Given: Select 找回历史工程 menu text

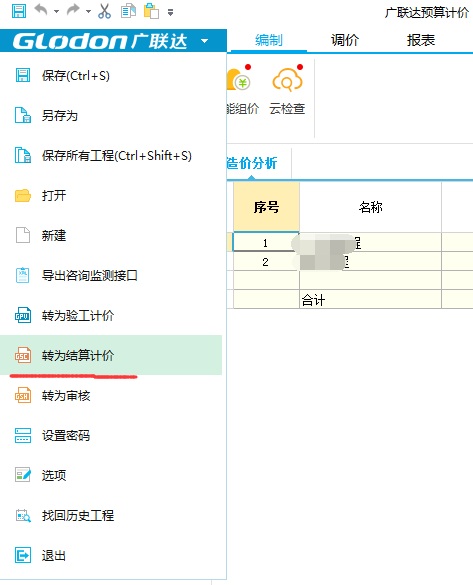Looking at the screenshot, I should tap(78, 515).
